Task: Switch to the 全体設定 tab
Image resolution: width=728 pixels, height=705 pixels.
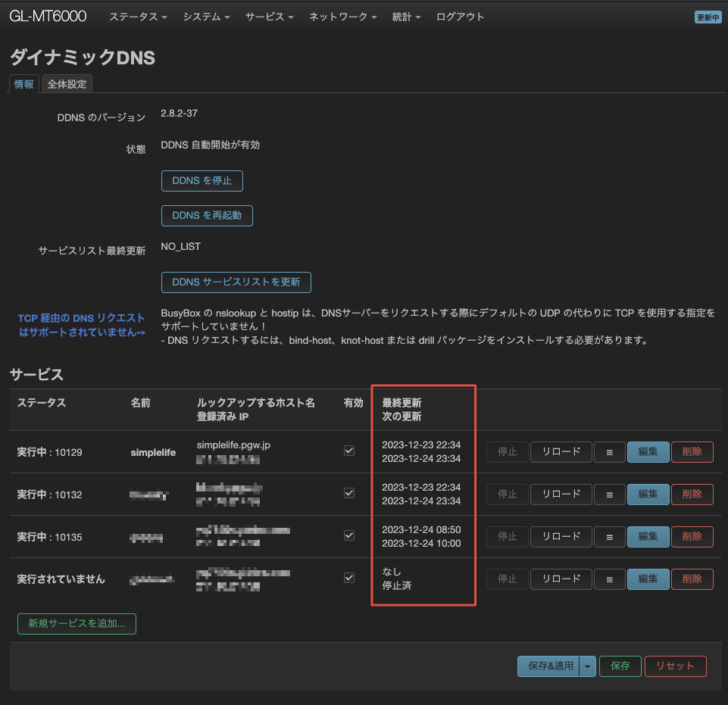Action: point(67,84)
